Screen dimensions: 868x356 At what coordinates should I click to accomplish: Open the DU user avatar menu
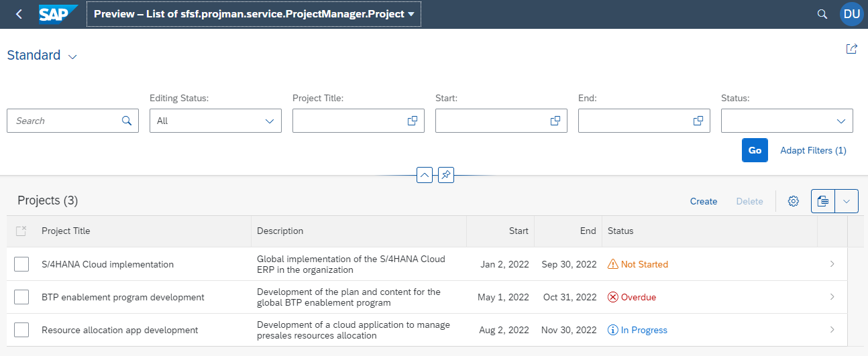coord(852,13)
